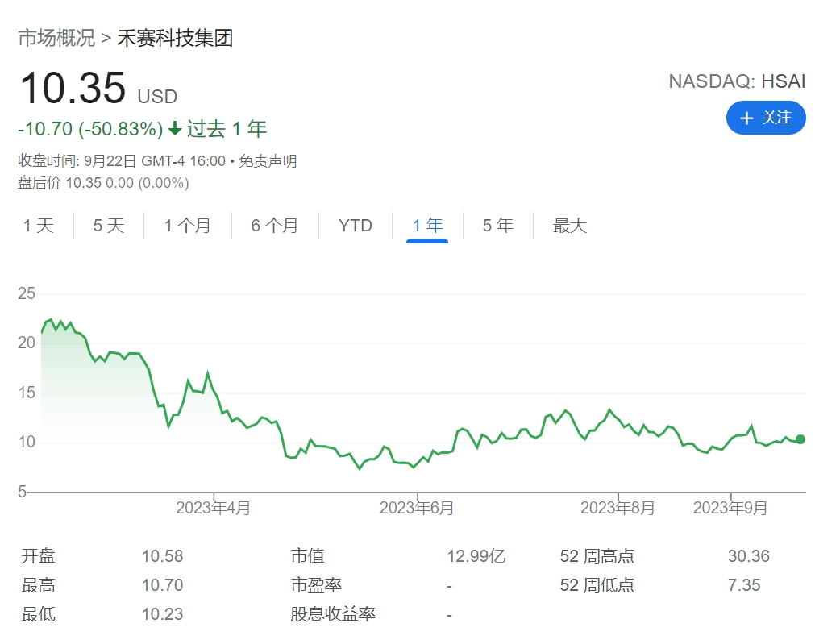Select the 1 个月 range tab
Image resolution: width=840 pixels, height=636 pixels.
(188, 226)
